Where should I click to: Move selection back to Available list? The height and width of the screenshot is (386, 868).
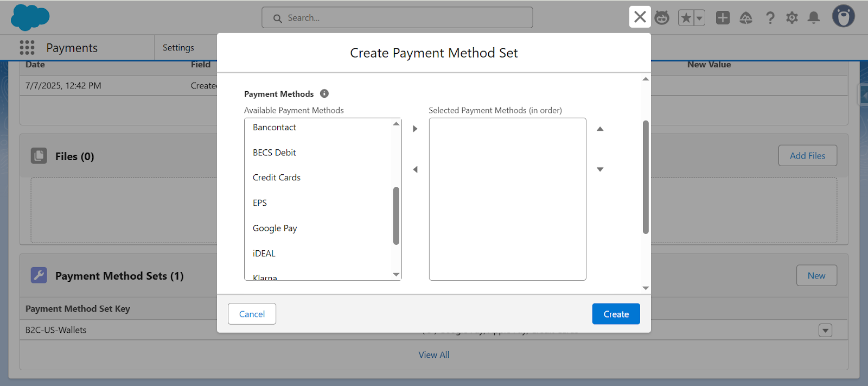(415, 169)
